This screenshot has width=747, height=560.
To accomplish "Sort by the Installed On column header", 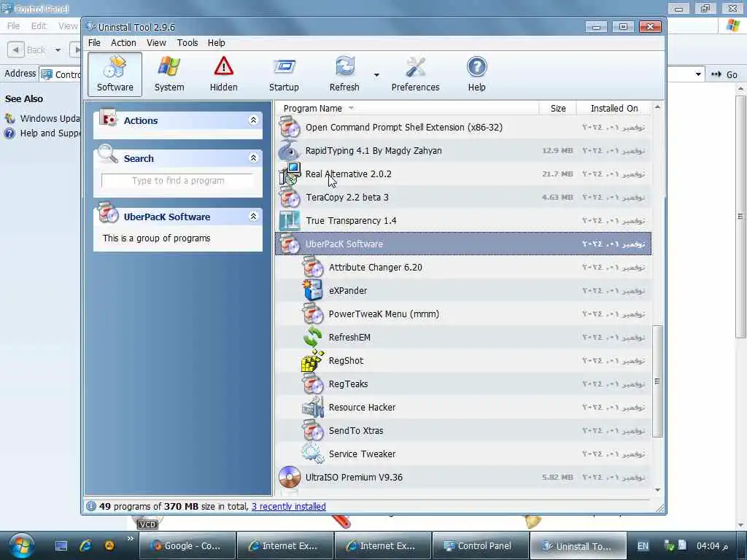I will pyautogui.click(x=614, y=108).
